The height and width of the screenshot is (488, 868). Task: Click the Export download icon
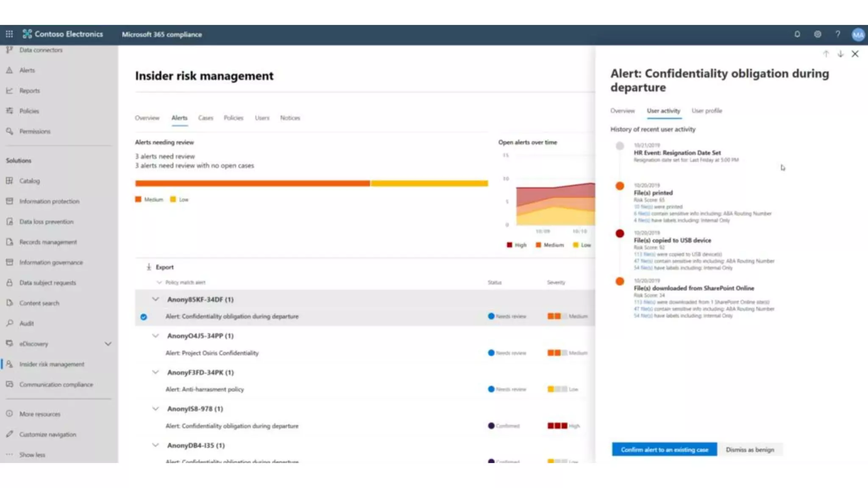tap(149, 267)
